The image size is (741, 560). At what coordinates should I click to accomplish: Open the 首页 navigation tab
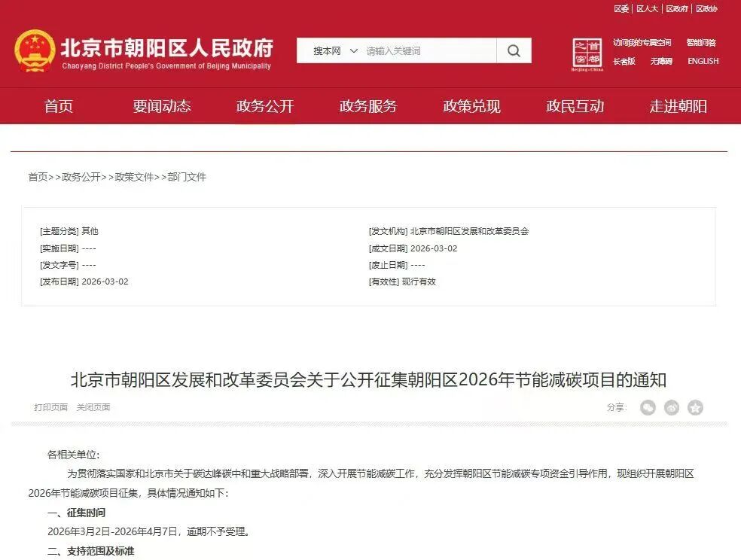click(x=59, y=106)
